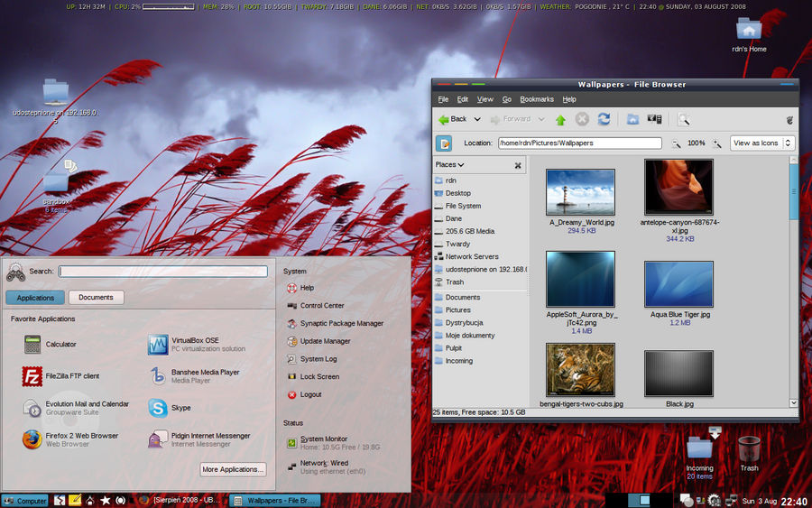Viewport: 812px width, 508px height.
Task: Open the File menu
Action: (443, 99)
